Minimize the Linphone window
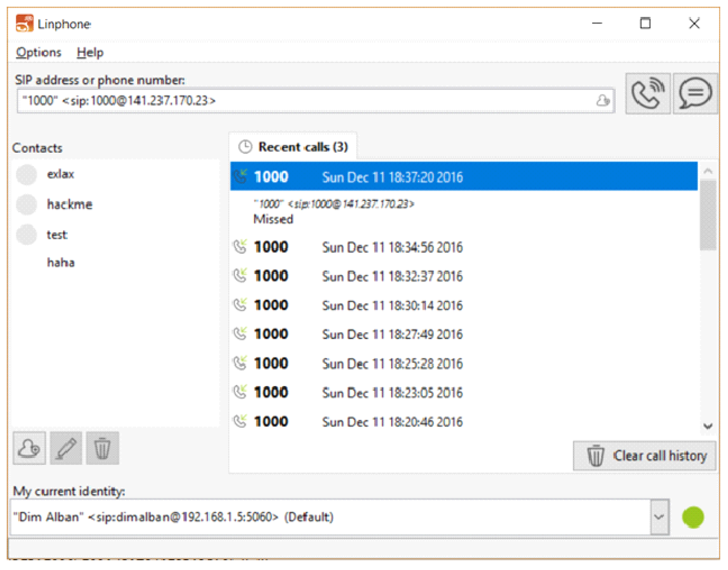The height and width of the screenshot is (570, 728). (597, 24)
